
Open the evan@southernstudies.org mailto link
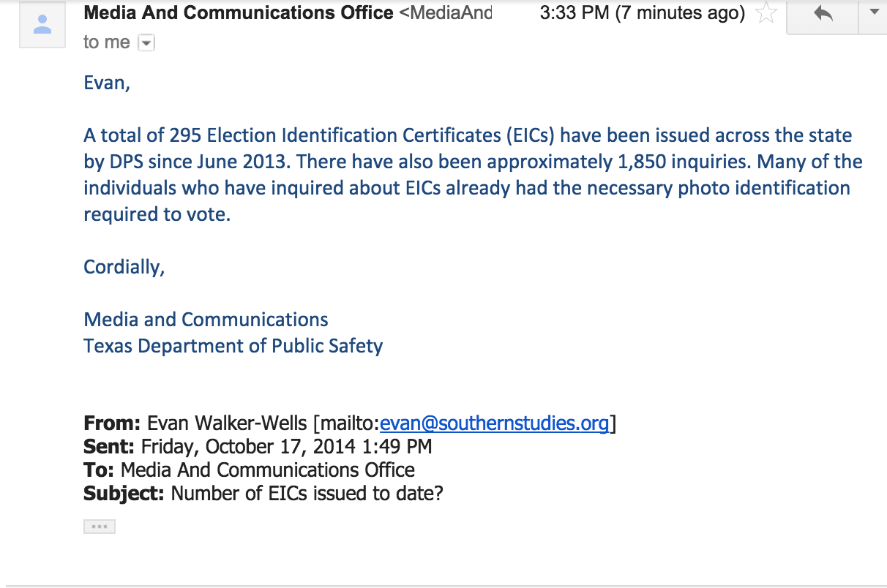(495, 423)
